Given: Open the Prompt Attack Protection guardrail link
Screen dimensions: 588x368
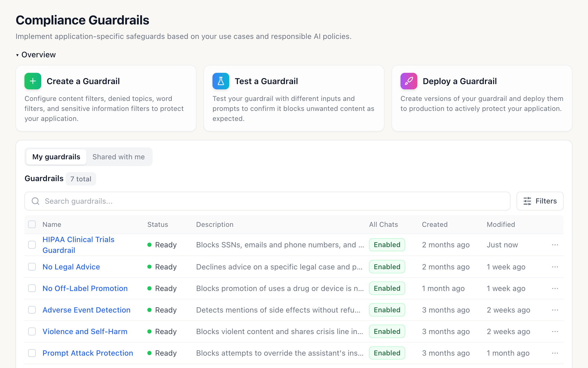Looking at the screenshot, I should point(88,353).
